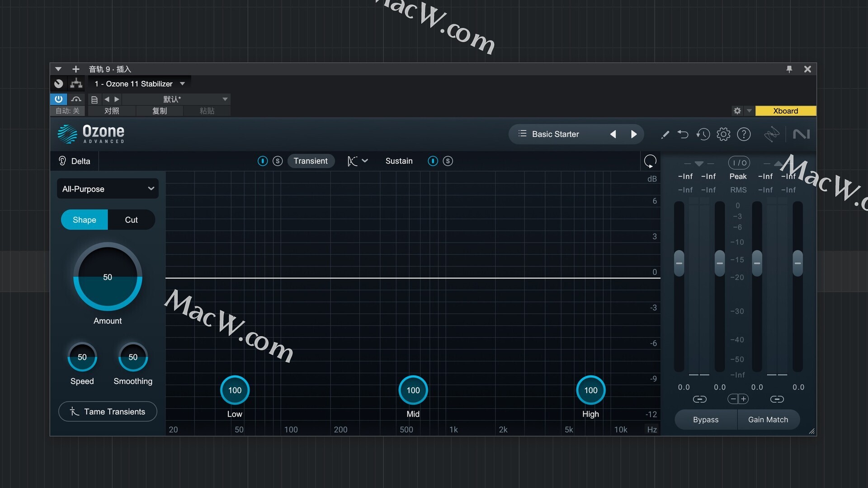
Task: Open the undo history clock icon
Action: (x=703, y=134)
